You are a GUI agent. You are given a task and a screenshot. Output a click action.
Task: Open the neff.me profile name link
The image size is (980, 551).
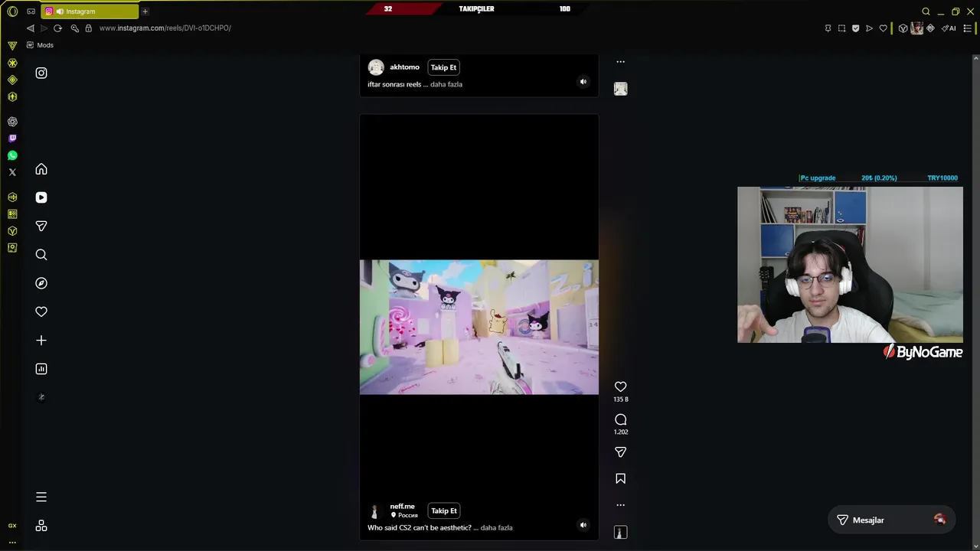point(402,506)
